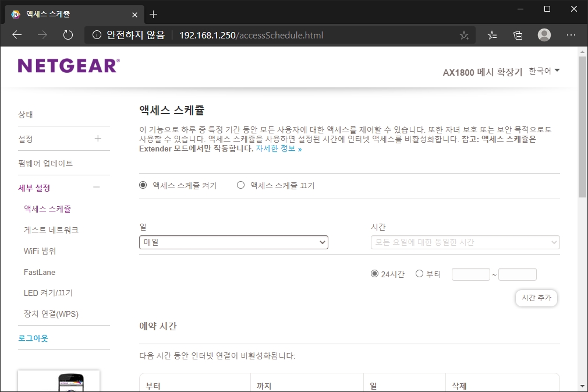588x392 pixels.
Task: Click the 시간 추가 button
Action: point(536,298)
